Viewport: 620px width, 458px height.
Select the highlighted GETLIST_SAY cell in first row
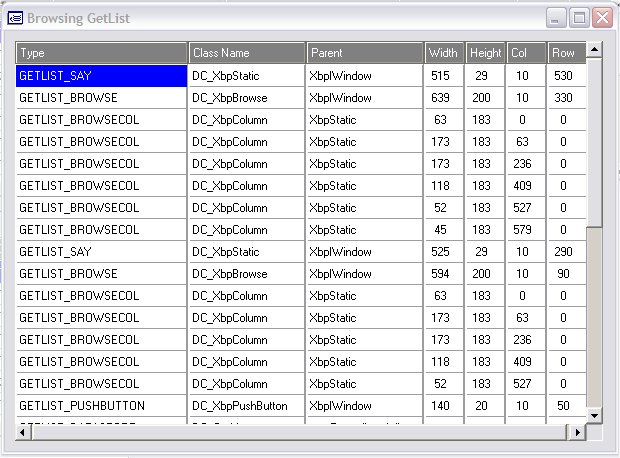click(x=102, y=76)
